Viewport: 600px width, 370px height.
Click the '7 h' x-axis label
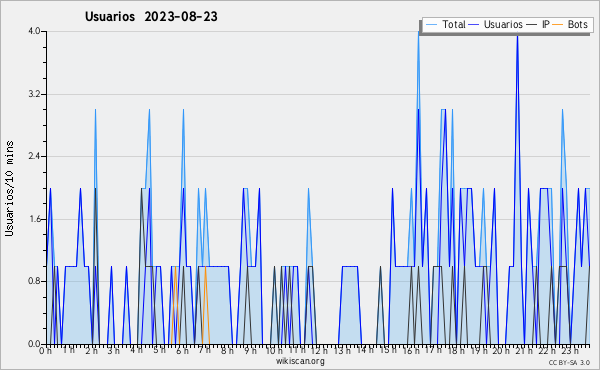[204, 350]
